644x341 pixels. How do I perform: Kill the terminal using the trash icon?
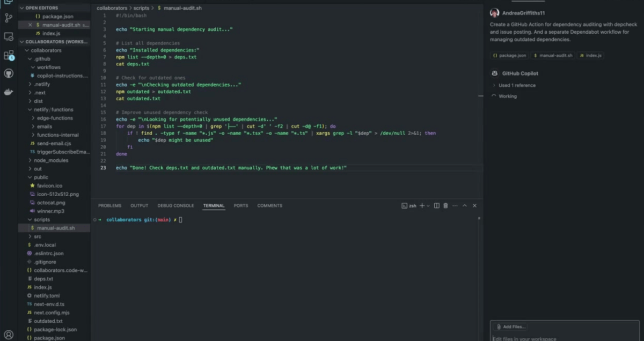coord(445,205)
